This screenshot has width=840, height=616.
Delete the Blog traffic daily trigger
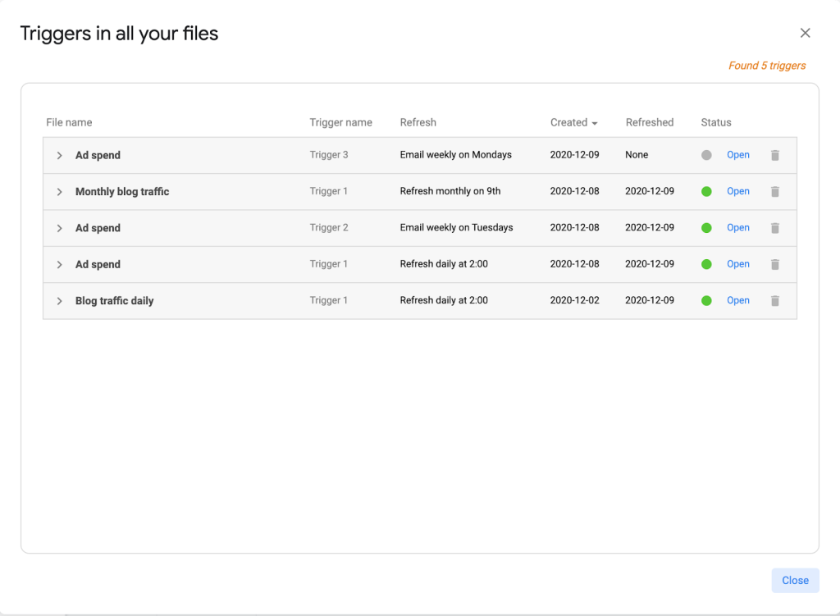pos(774,301)
